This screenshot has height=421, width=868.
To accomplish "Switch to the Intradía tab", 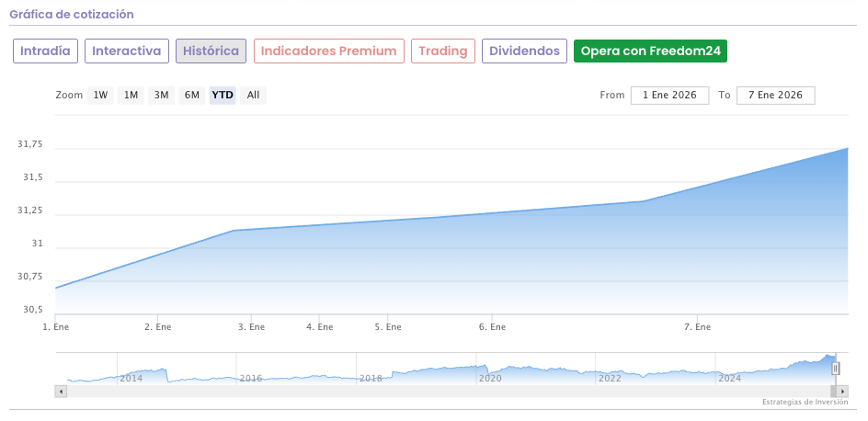I will tap(45, 51).
